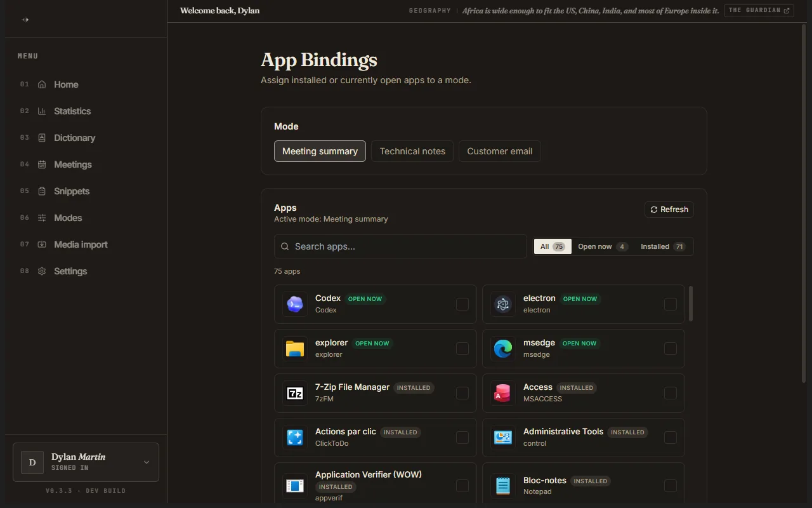Screen dimensions: 812x508
Task: Click the 7-Zip File Manager icon
Action: coord(295,393)
